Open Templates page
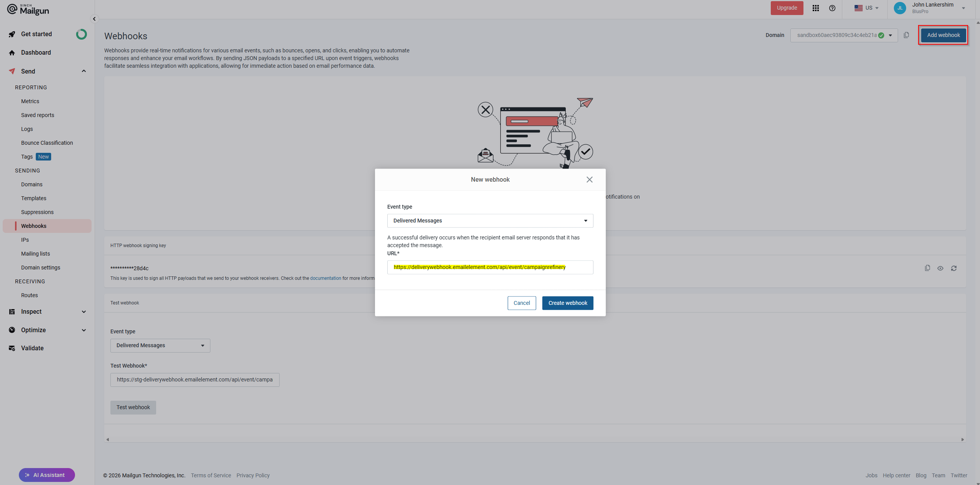Screen dimensions: 980x485 tap(33, 198)
